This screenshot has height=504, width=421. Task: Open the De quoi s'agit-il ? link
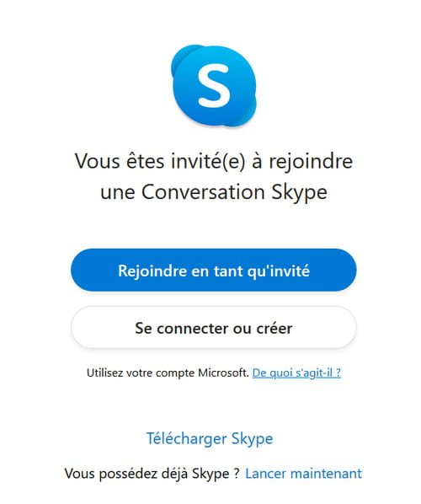296,373
